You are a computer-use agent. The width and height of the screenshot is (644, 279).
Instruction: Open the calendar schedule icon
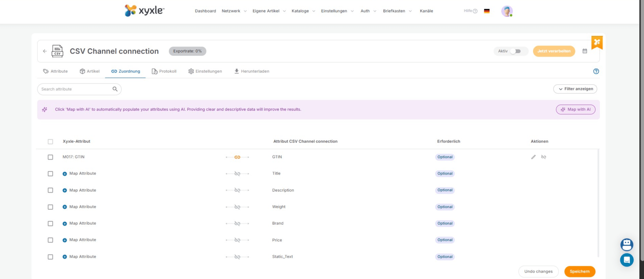(585, 51)
